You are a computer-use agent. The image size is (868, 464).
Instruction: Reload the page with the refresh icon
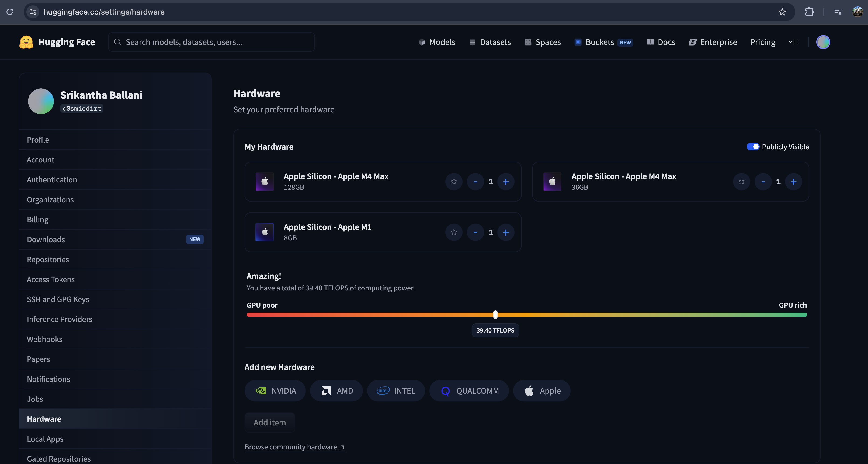click(10, 12)
